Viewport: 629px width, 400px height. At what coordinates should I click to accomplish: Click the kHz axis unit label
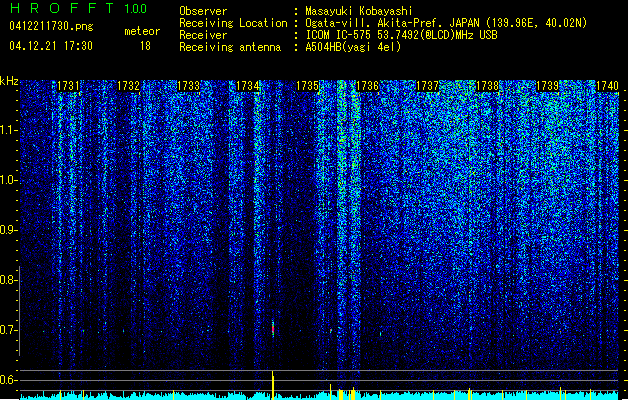click(9, 81)
